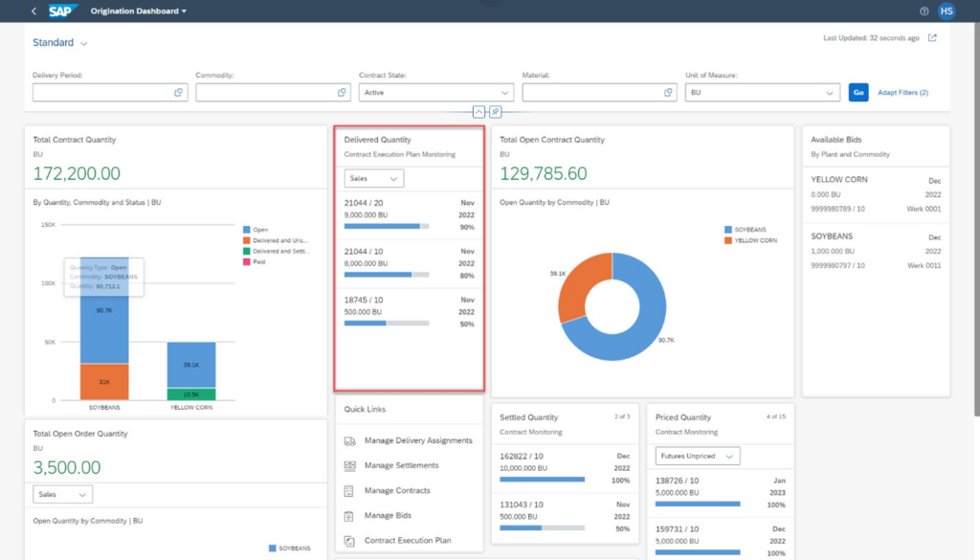Viewport: 980px width, 560px height.
Task: Click the Manage Settlements icon
Action: pyautogui.click(x=350, y=466)
